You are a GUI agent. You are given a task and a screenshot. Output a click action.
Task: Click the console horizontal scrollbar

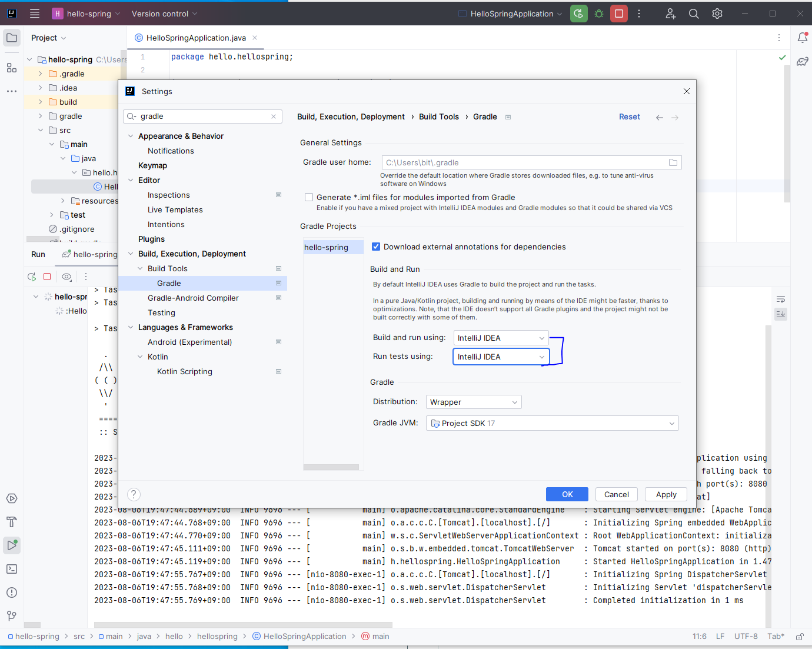point(243,625)
